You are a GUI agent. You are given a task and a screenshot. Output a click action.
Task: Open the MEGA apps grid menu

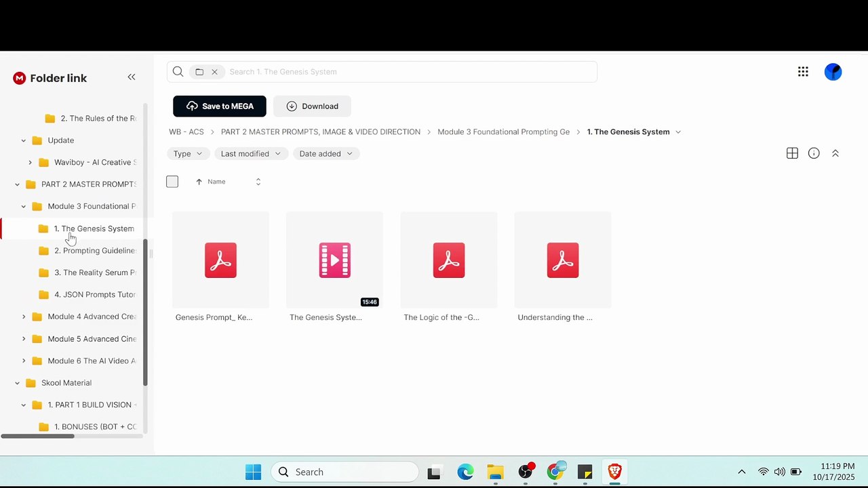pyautogui.click(x=803, y=72)
